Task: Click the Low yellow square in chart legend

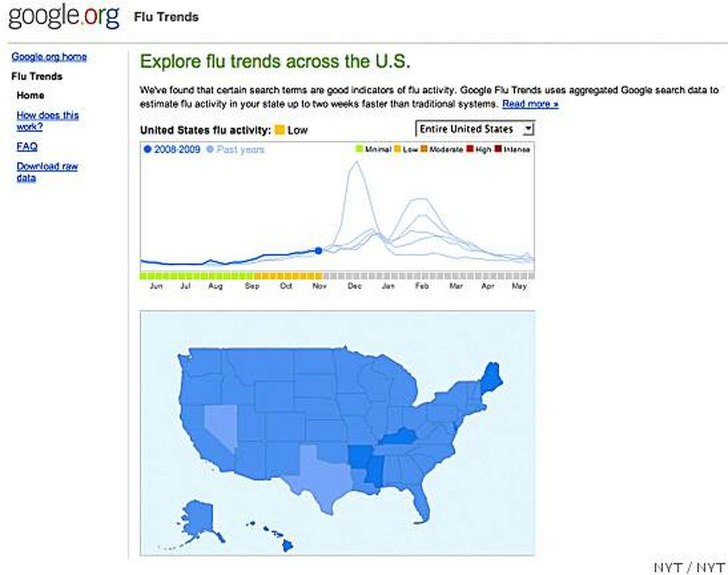Action: [x=396, y=149]
